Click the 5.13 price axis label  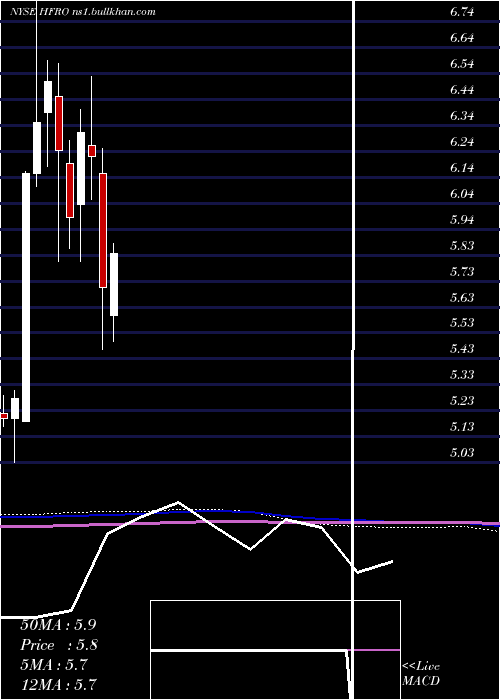[x=461, y=426]
